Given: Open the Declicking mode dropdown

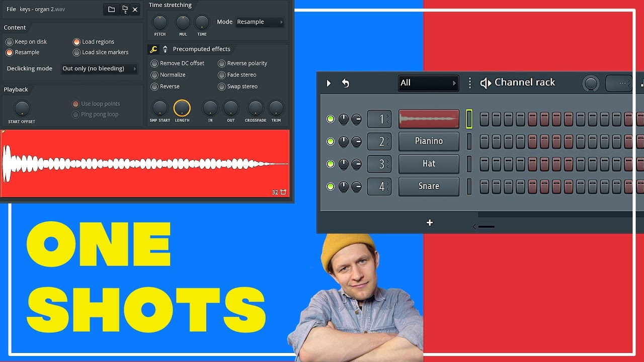Looking at the screenshot, I should (x=100, y=69).
